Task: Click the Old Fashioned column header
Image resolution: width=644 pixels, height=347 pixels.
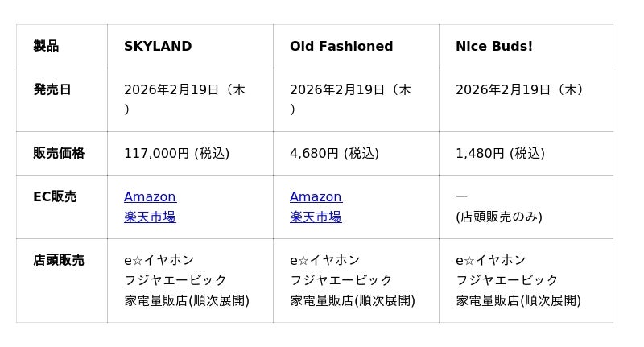Action: click(x=341, y=47)
